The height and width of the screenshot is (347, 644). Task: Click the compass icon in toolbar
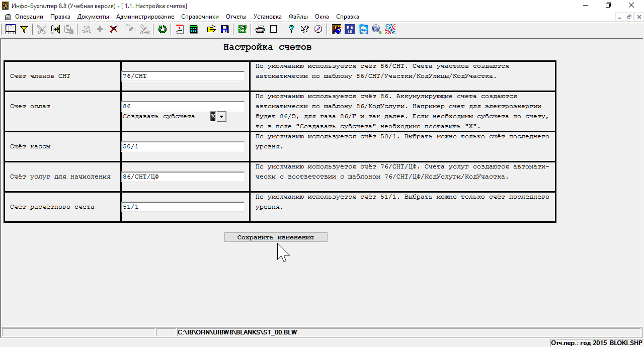click(x=318, y=29)
